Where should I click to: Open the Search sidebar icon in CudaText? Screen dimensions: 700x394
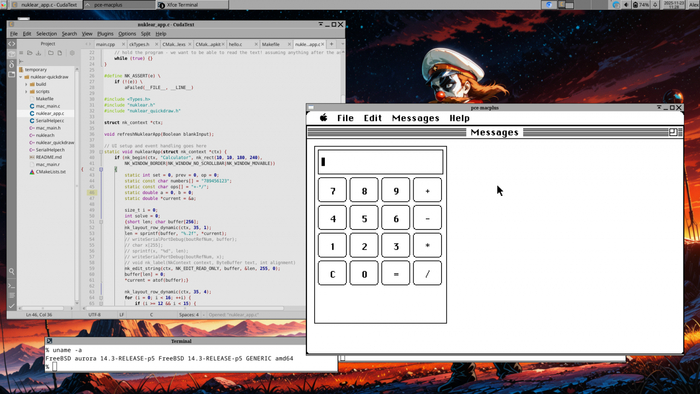(x=12, y=271)
